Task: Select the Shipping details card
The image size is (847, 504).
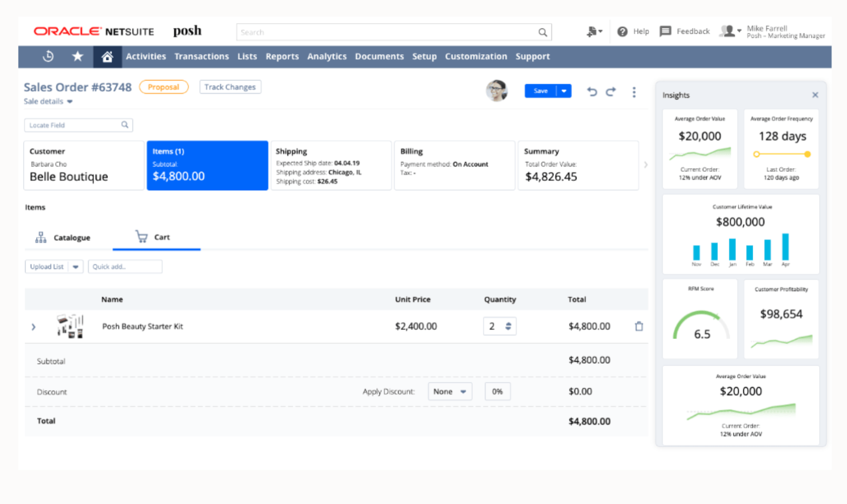Action: [x=331, y=165]
